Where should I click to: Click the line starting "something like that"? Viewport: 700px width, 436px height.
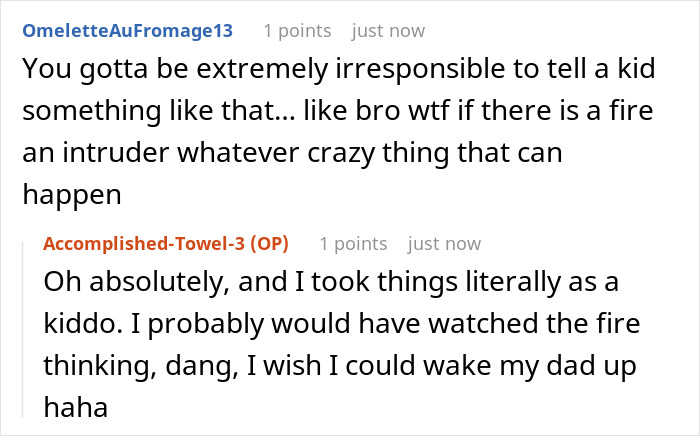coord(337,115)
